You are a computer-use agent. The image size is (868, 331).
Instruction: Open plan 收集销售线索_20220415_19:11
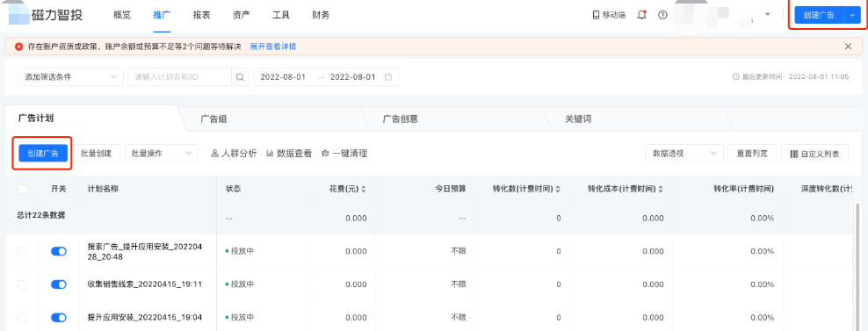point(144,284)
